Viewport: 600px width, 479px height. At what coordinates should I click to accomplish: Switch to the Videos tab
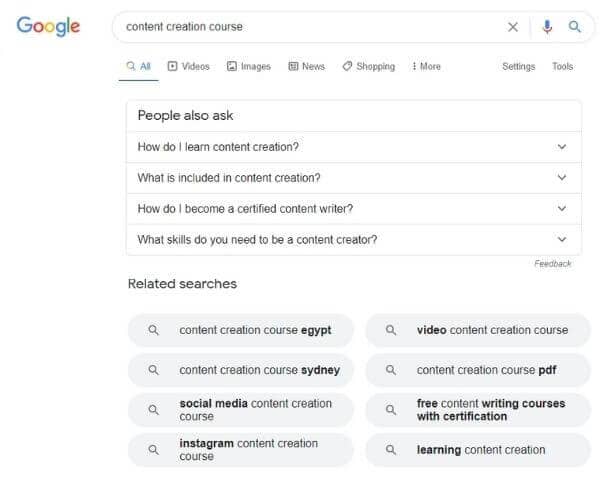(189, 66)
